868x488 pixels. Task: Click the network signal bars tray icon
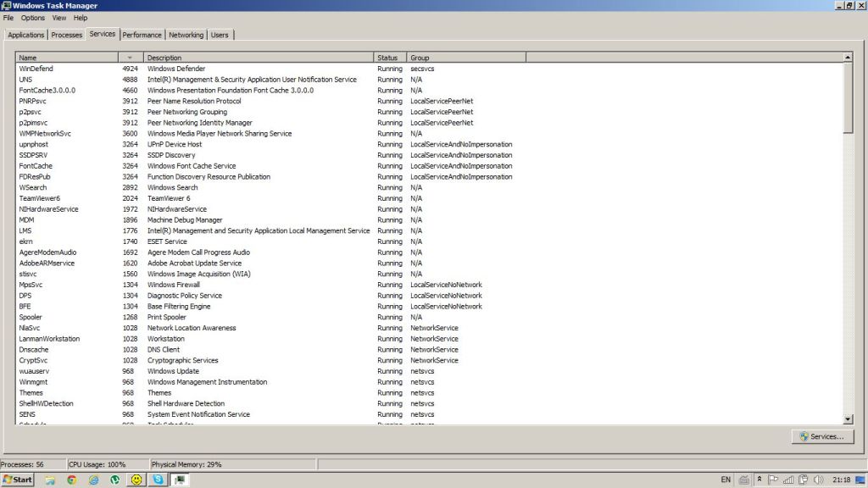pyautogui.click(x=787, y=480)
